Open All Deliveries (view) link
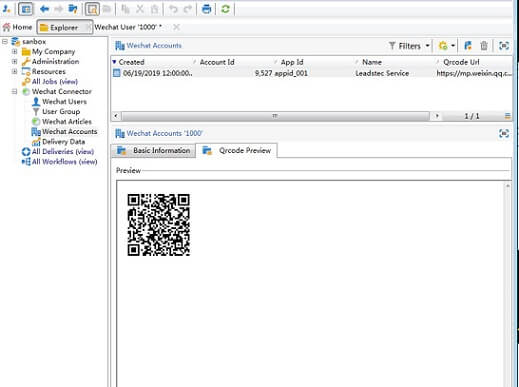This screenshot has width=519, height=387. [x=63, y=151]
